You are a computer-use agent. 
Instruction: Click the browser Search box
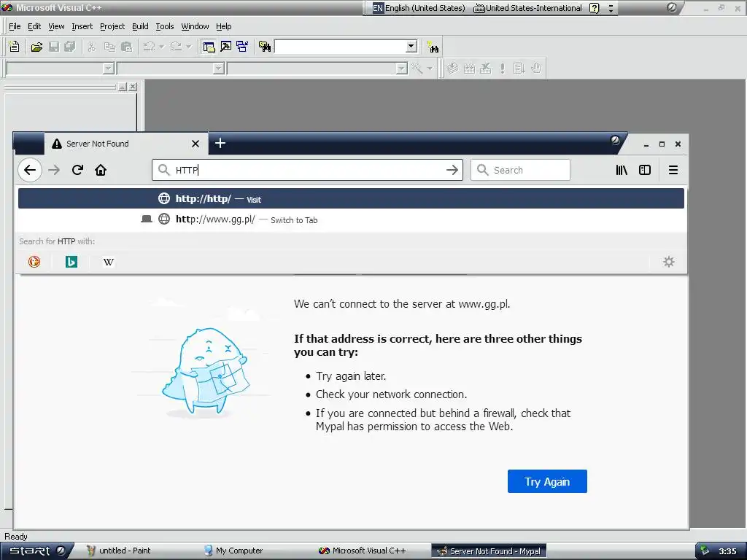pos(520,170)
